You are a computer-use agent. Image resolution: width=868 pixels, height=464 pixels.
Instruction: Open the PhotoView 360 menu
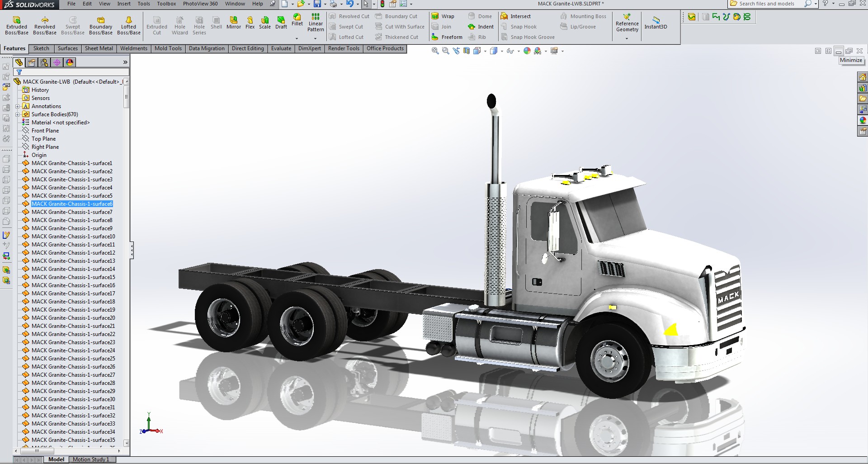click(200, 4)
